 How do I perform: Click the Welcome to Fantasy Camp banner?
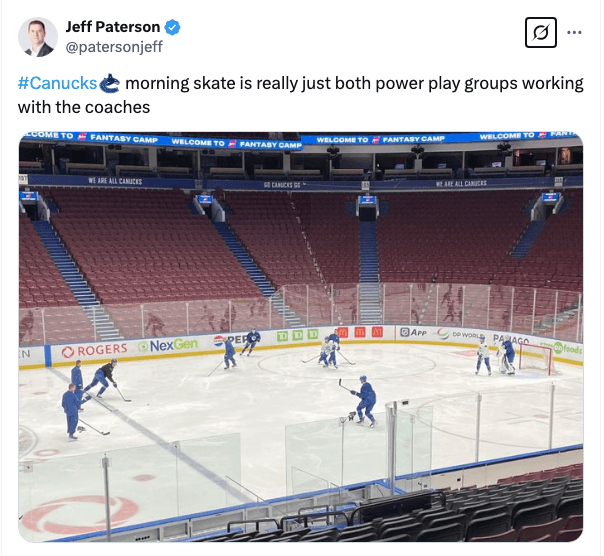(x=236, y=143)
